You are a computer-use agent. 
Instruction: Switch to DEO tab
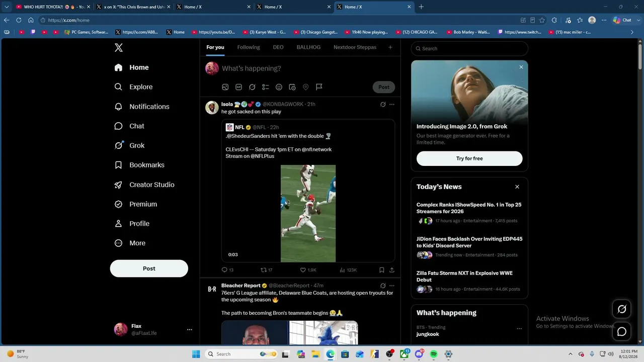(x=278, y=47)
